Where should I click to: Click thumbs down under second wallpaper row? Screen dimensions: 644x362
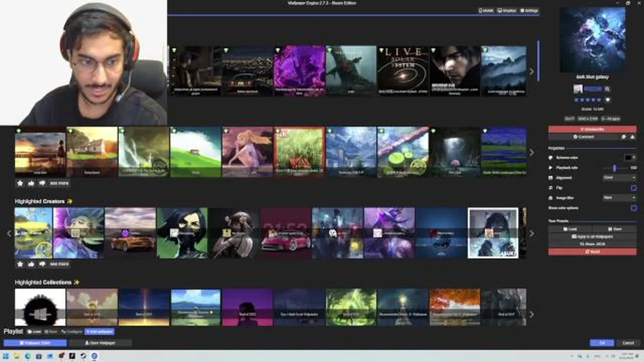point(42,184)
